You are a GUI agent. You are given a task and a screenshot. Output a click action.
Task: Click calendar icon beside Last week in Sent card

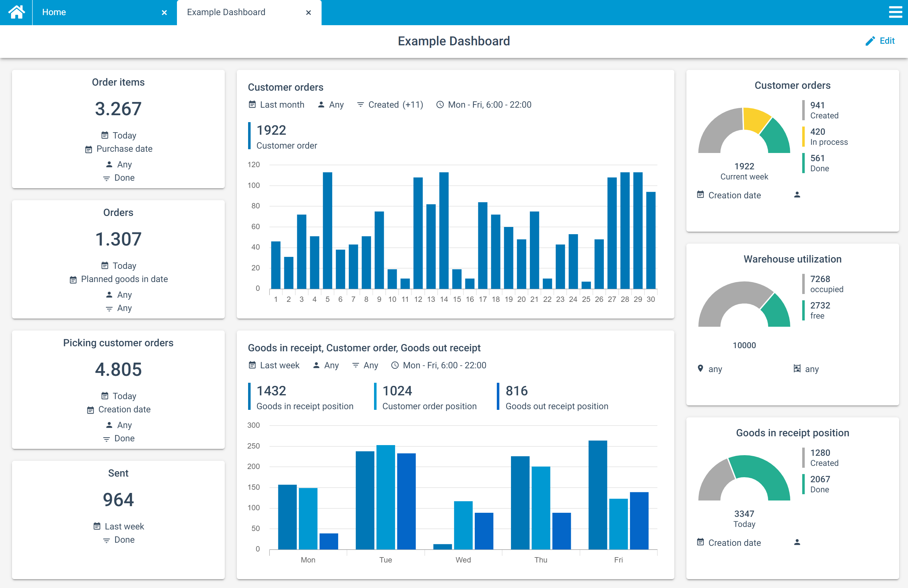tap(97, 526)
